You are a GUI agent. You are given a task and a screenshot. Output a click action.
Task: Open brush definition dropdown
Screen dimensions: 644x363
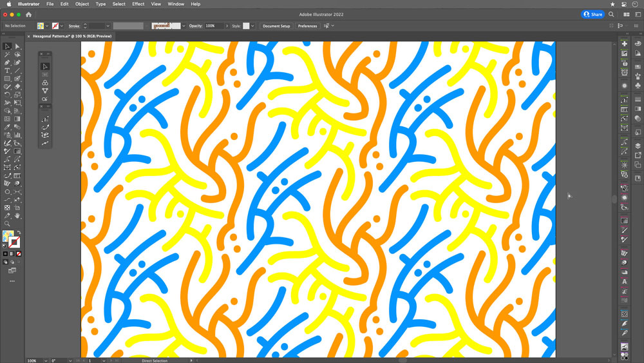pyautogui.click(x=184, y=26)
